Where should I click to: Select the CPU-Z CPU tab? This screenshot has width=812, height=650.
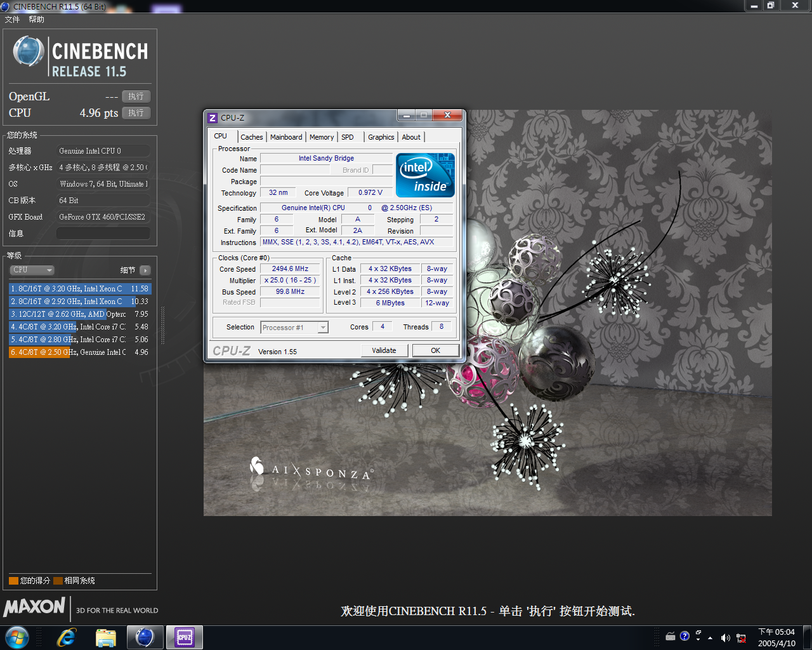tap(221, 136)
